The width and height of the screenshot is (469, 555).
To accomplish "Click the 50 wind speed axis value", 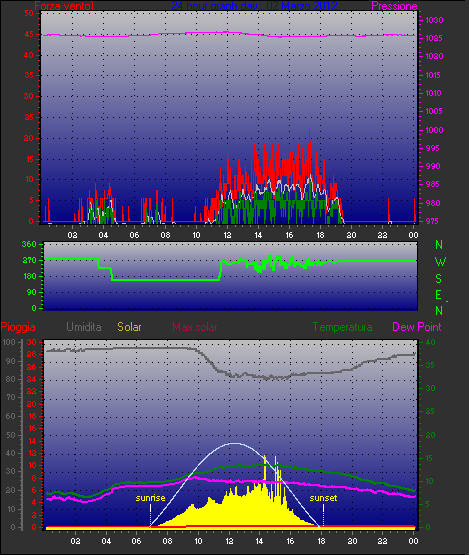I will [29, 13].
